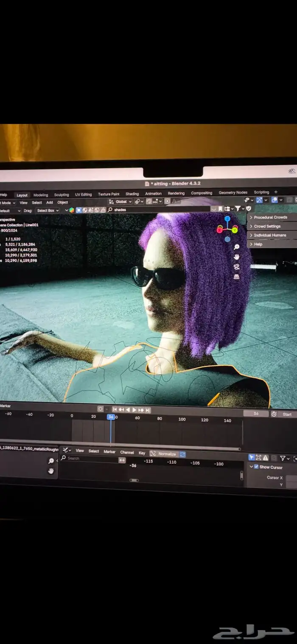This screenshot has width=297, height=644.
Task: Expand the Procedural Crowds panel
Action: [270, 217]
